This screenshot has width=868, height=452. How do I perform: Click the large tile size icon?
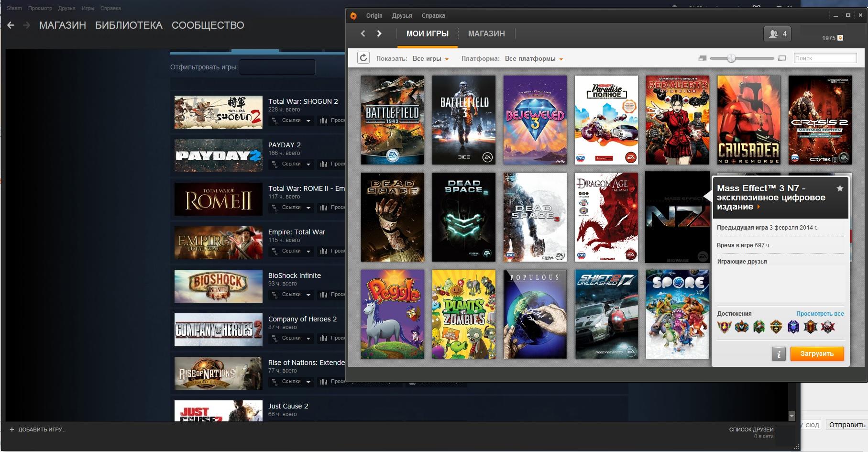click(782, 58)
